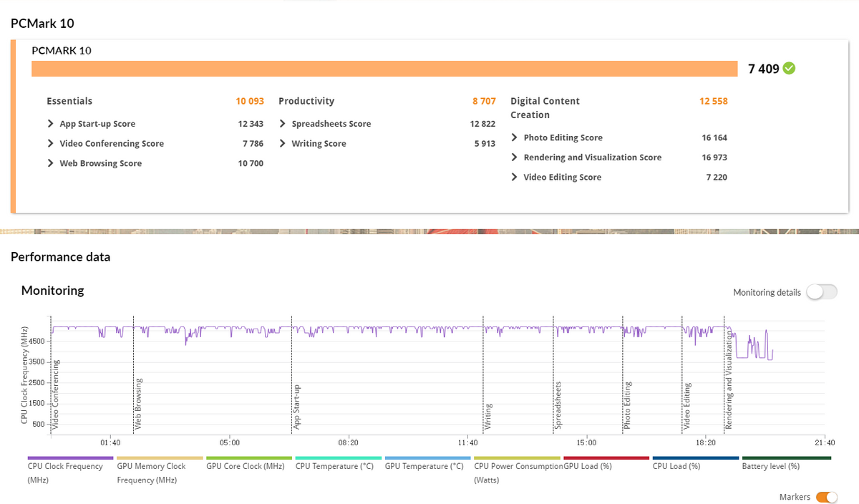
Task: Click the Photo Editing value 16 164
Action: click(714, 137)
